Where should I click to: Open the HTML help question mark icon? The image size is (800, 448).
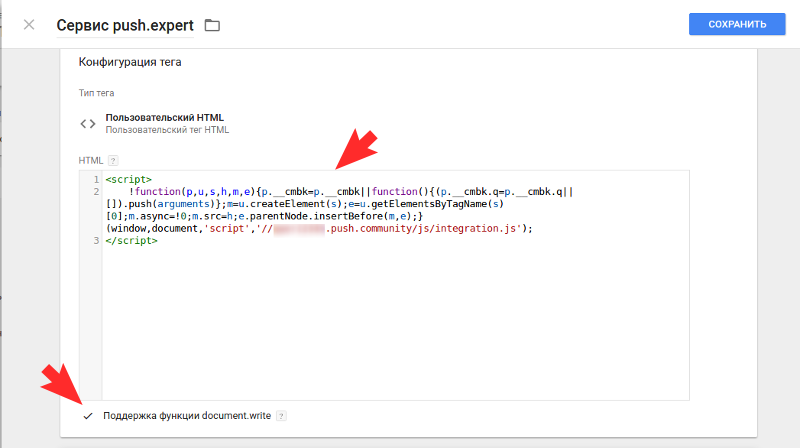coord(113,160)
